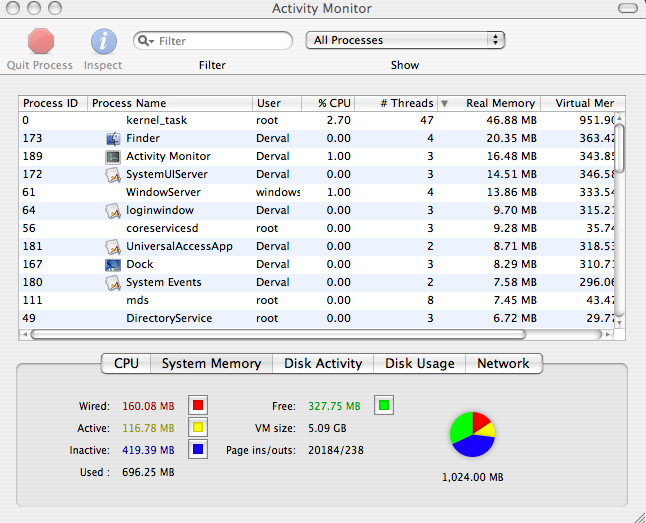Click the green Free color swatch
Viewport: 646px width, 523px height.
coord(384,405)
